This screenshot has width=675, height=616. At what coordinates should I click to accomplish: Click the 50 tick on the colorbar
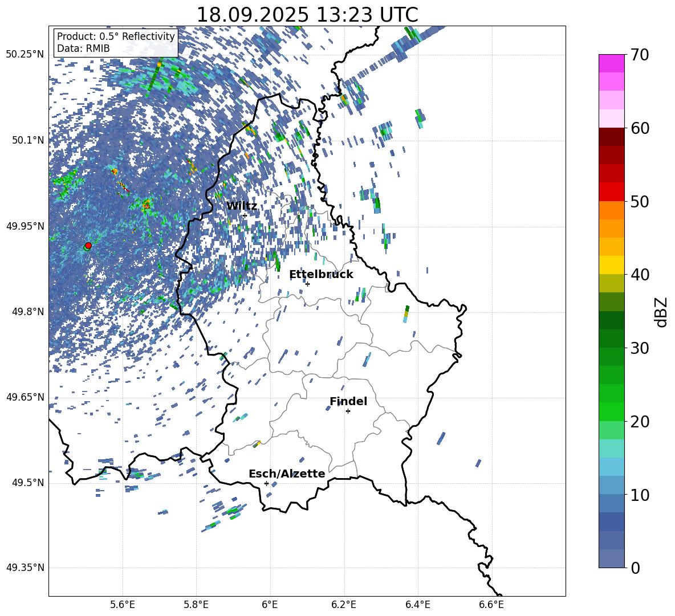click(x=640, y=201)
